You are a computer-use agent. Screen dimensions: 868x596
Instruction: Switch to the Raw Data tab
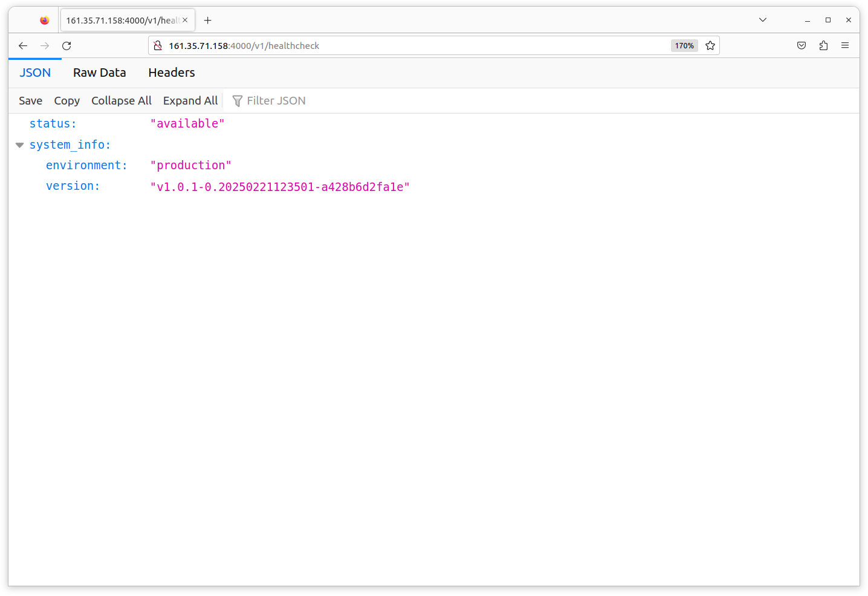(x=100, y=73)
